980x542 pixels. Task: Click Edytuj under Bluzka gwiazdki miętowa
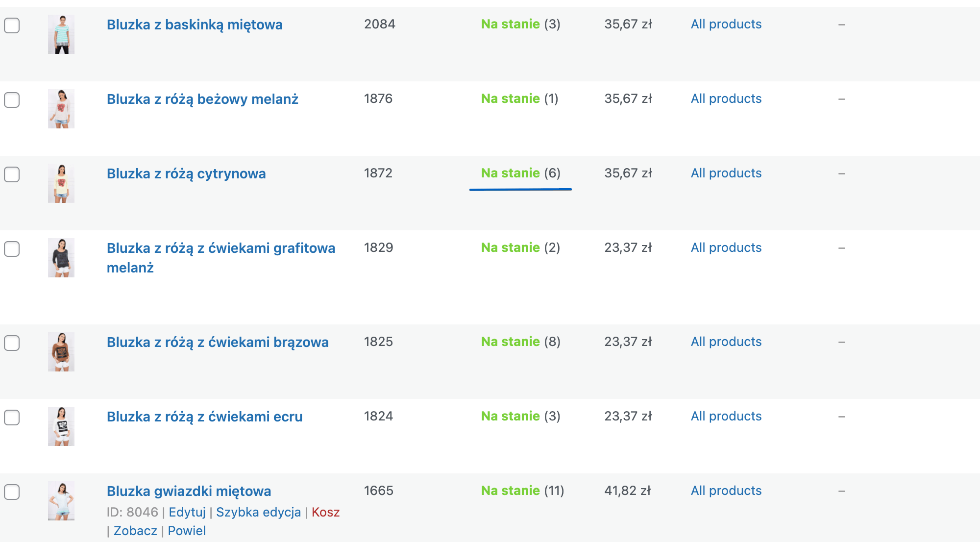click(x=187, y=512)
